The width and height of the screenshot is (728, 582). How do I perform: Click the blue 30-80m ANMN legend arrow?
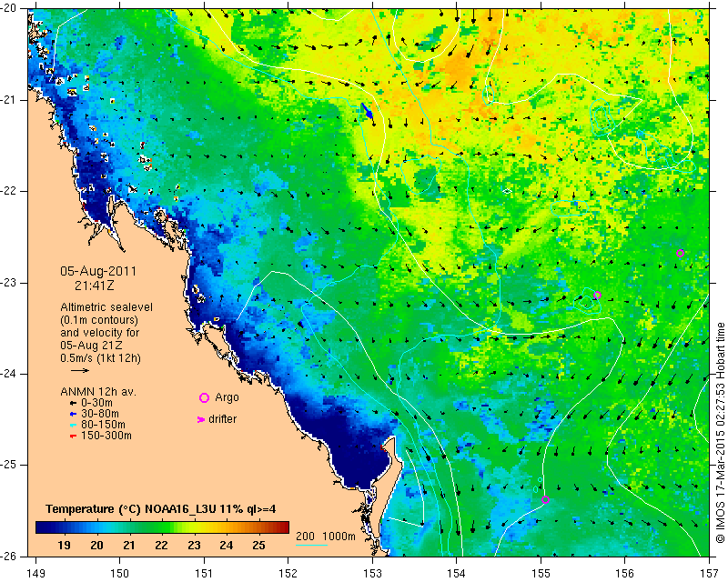[73, 414]
